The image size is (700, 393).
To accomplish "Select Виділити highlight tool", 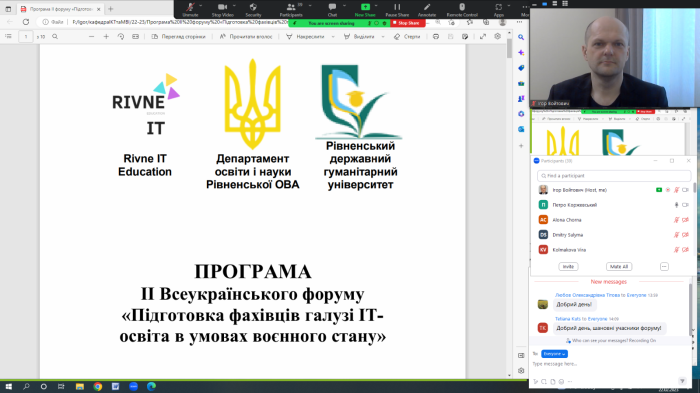I will [x=359, y=37].
